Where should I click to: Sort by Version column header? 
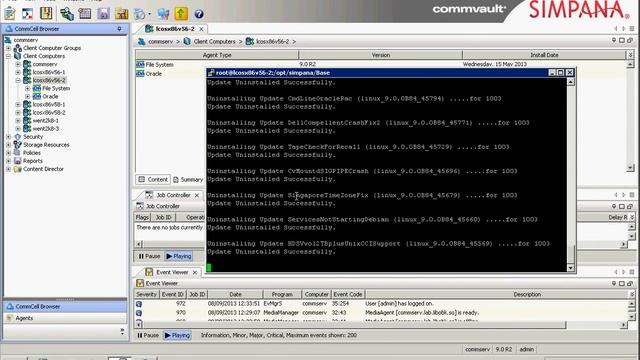[380, 55]
